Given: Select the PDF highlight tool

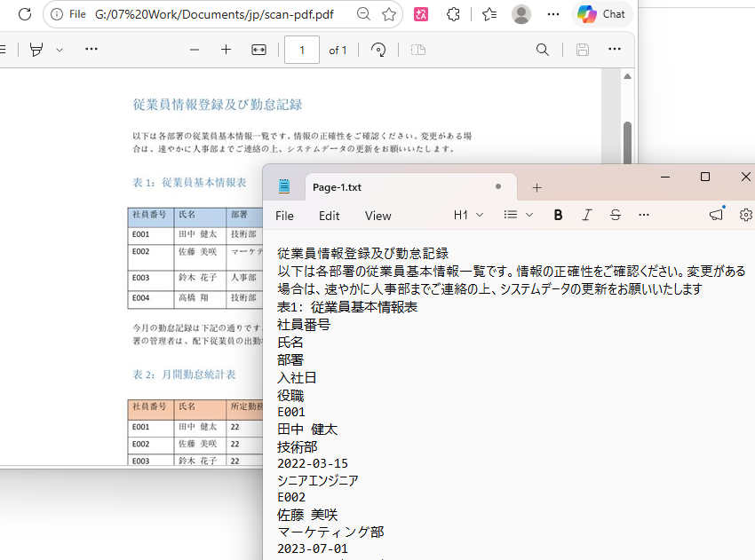Looking at the screenshot, I should tap(36, 50).
